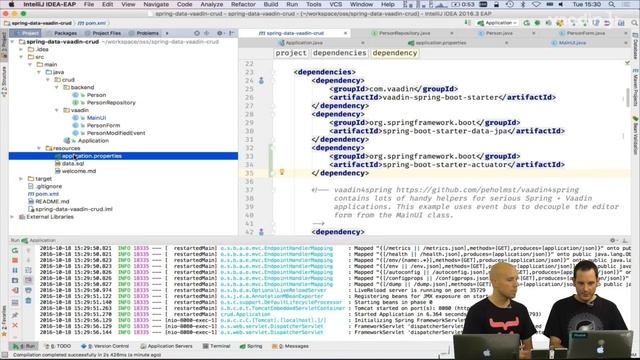The height and width of the screenshot is (360, 640).
Task: Open the Terminal tool window
Action: (217, 346)
